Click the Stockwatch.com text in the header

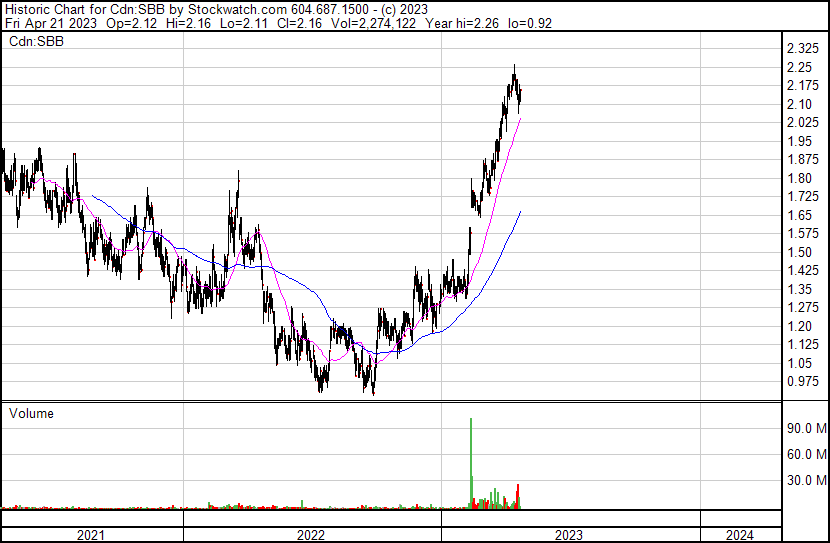(238, 8)
